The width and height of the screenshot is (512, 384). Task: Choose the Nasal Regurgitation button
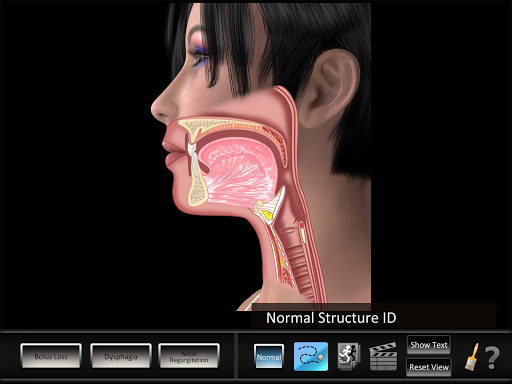[x=189, y=356]
